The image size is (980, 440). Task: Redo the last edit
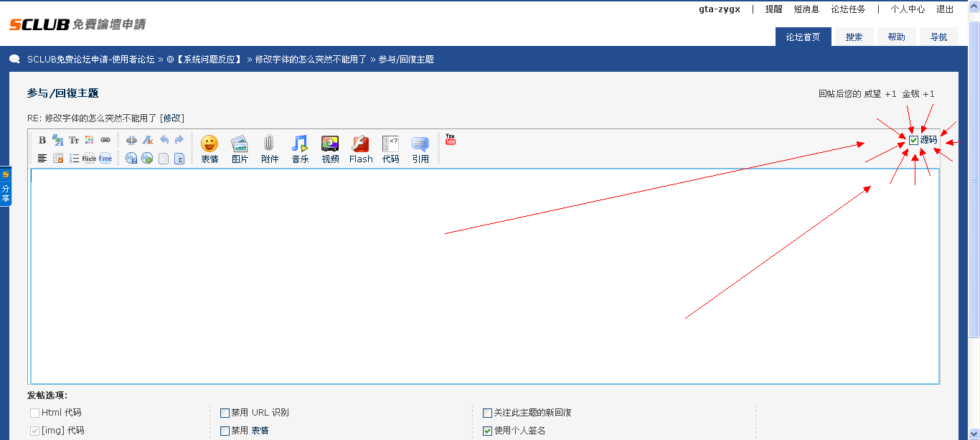(179, 141)
